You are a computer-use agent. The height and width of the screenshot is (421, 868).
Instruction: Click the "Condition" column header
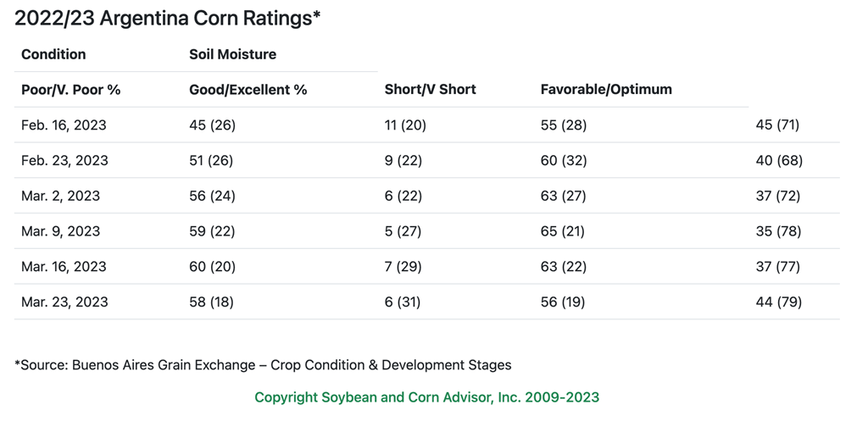[53, 54]
